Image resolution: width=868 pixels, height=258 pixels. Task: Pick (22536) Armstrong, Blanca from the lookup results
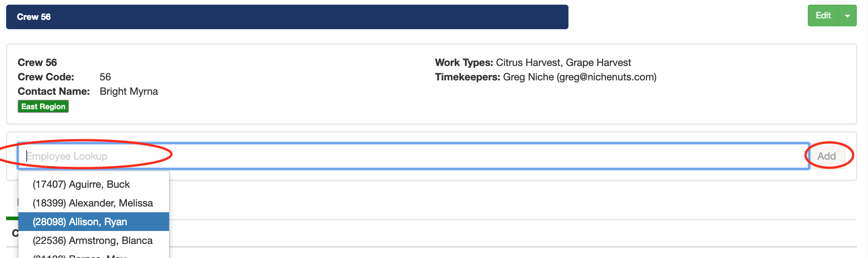(x=92, y=240)
